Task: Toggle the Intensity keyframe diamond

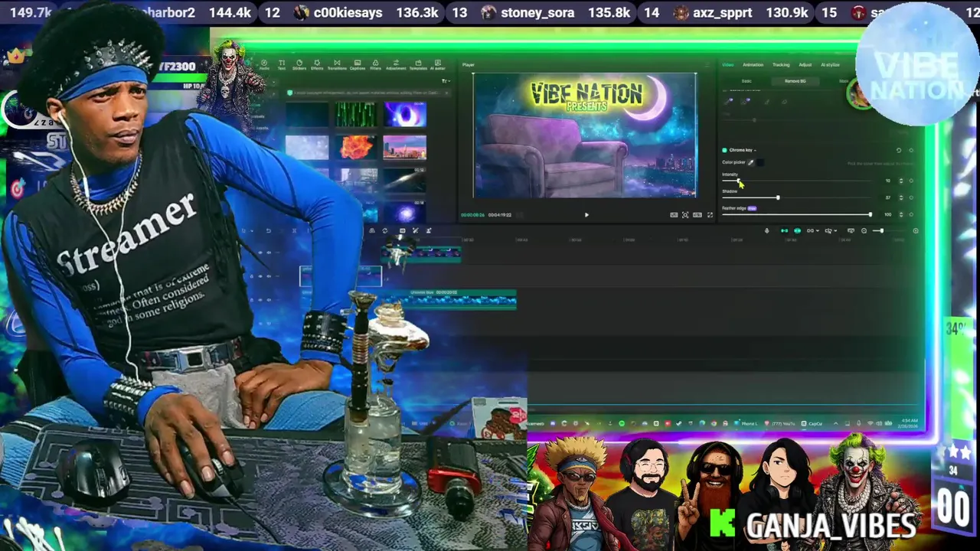Action: tap(911, 181)
